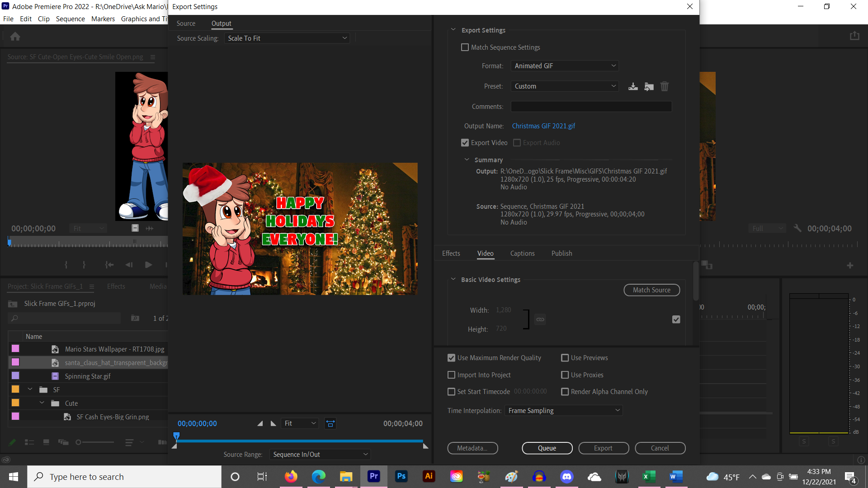
Task: Collapse the SF folder in the Project panel
Action: point(30,389)
